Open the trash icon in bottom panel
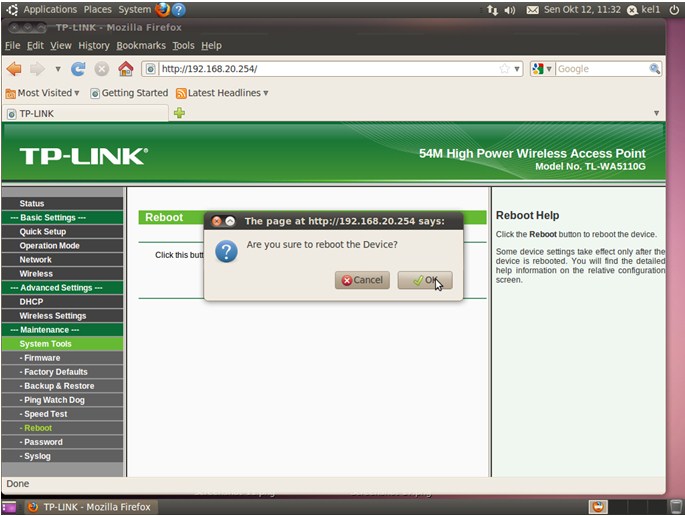The width and height of the screenshot is (685, 516). tap(675, 507)
